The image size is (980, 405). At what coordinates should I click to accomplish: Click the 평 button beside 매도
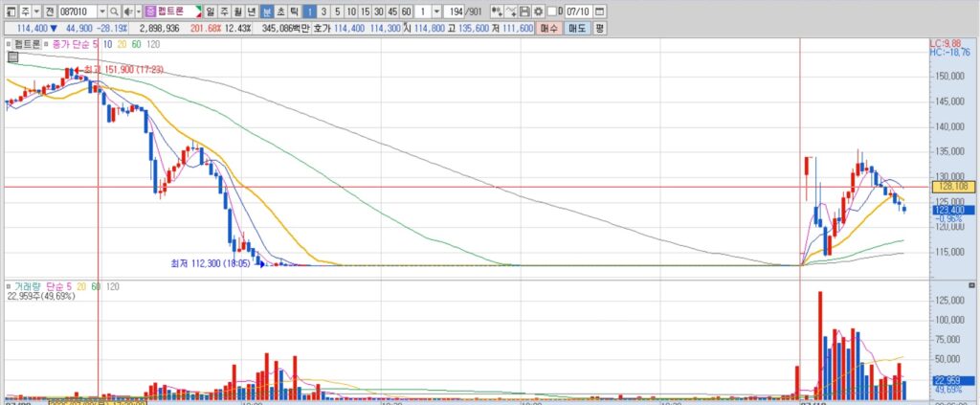pos(599,28)
